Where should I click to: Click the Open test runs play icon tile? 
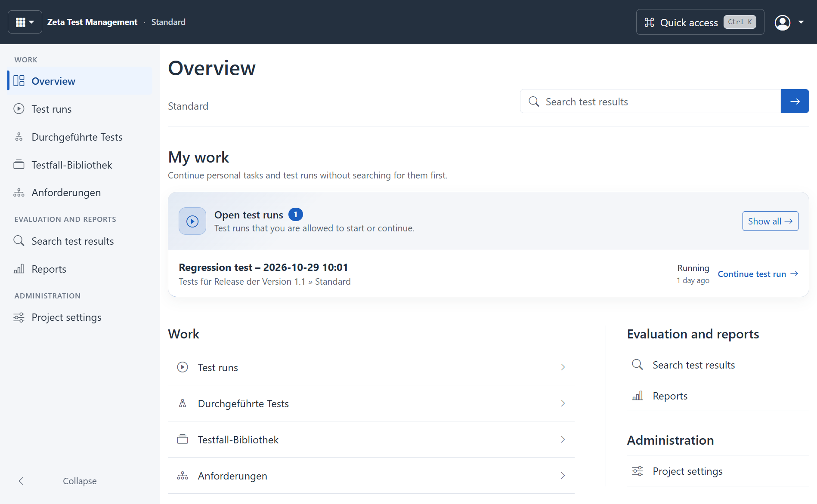(192, 221)
